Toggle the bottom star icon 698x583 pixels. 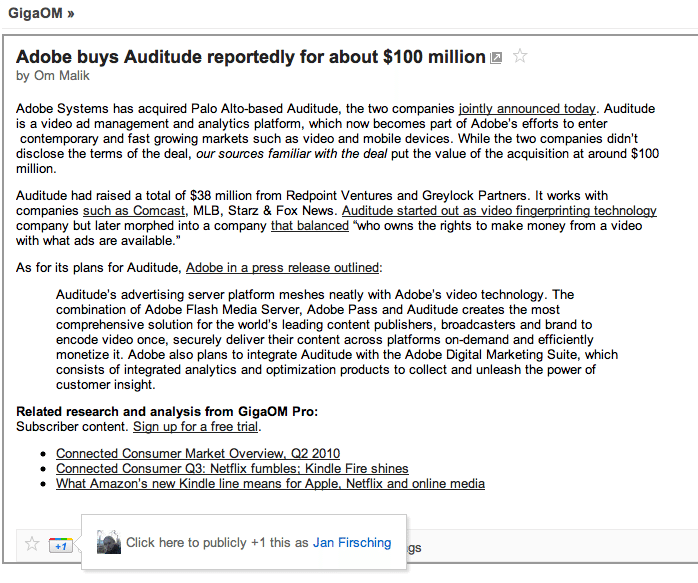tap(32, 544)
